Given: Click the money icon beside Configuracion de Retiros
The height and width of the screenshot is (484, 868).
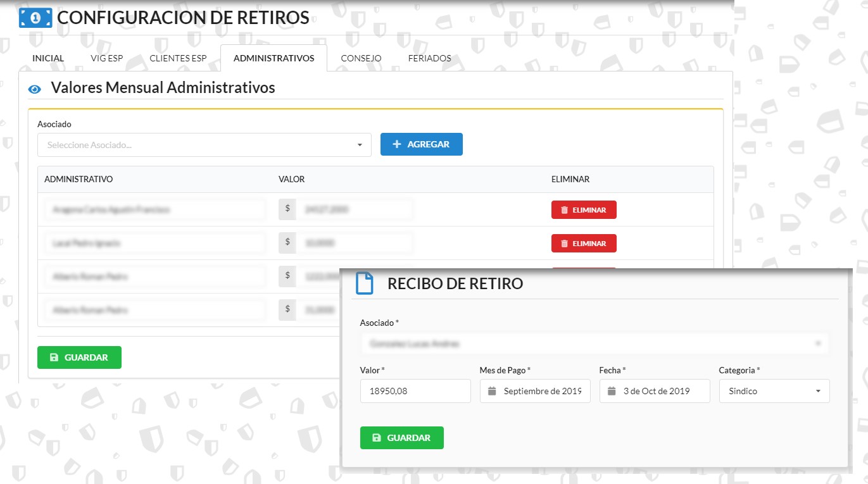Looking at the screenshot, I should 35,18.
